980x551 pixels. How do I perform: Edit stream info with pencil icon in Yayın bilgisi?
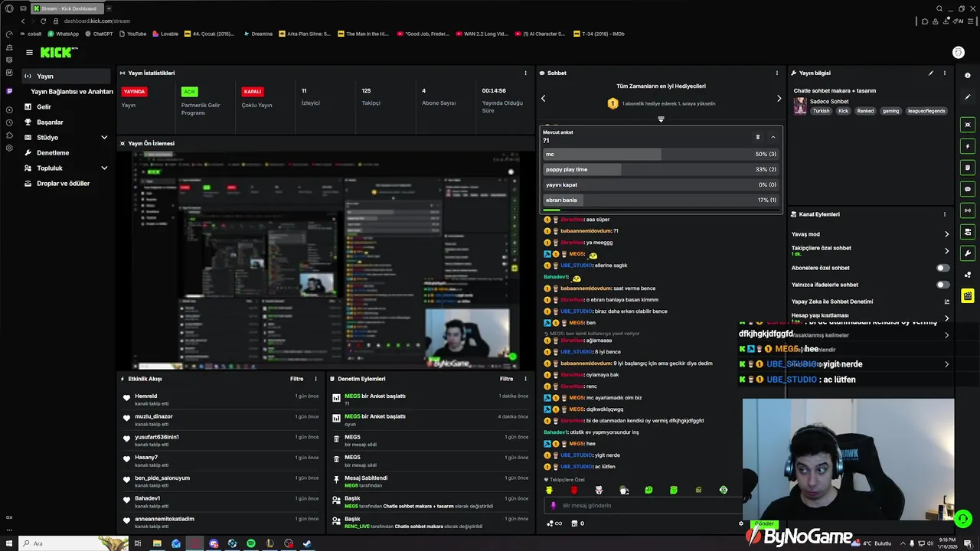pos(931,73)
